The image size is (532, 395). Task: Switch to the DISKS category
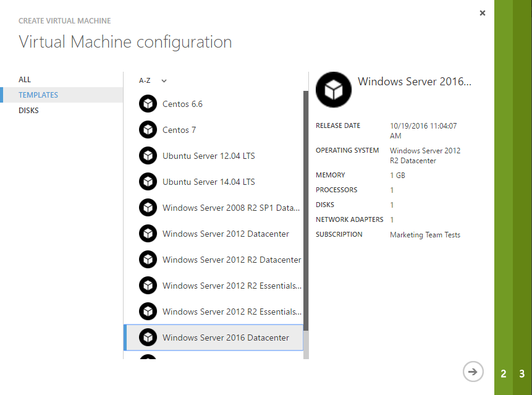tap(28, 111)
